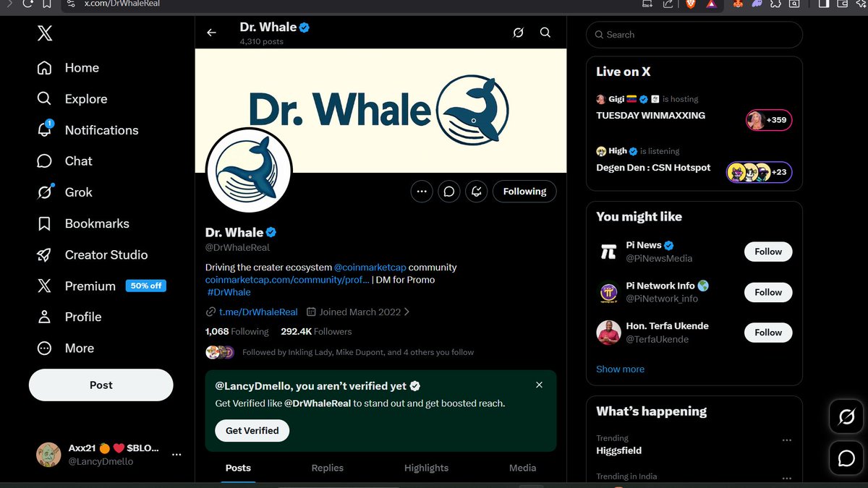Open the Dr. Whale banner image
The height and width of the screenshot is (488, 868).
pos(380,111)
